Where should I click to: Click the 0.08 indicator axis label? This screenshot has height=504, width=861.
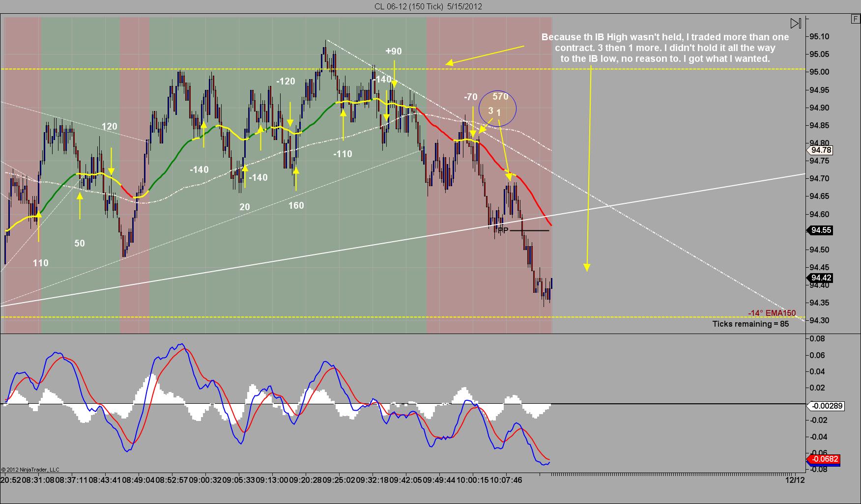pos(818,339)
